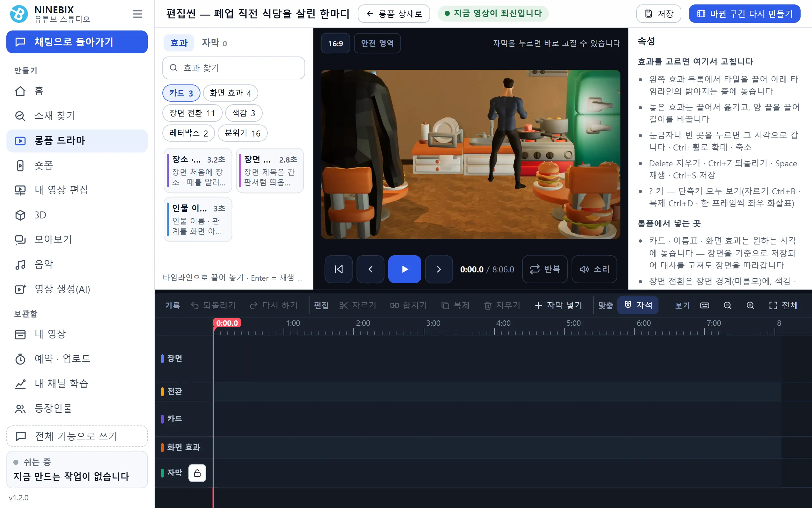Open 홈 in the sidebar

click(77, 91)
